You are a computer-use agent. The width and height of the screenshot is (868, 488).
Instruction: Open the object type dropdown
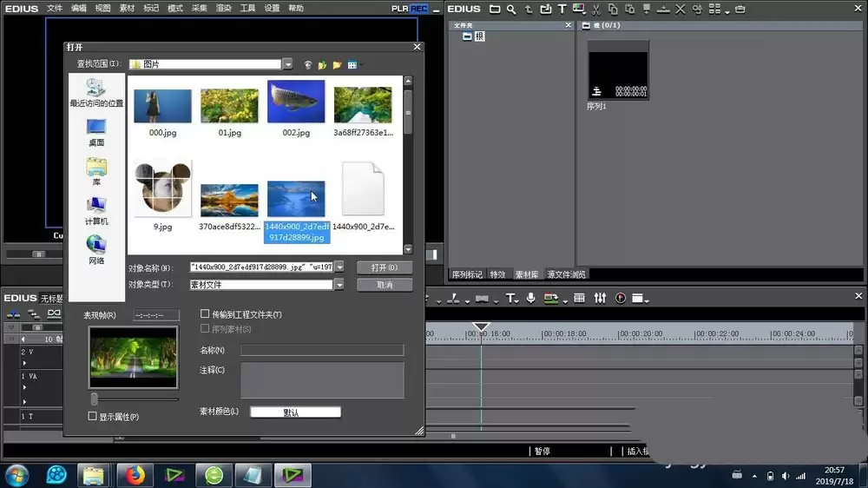point(339,285)
